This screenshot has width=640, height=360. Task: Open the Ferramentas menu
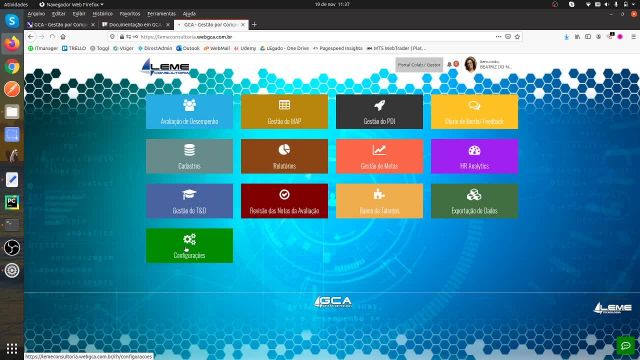click(161, 14)
